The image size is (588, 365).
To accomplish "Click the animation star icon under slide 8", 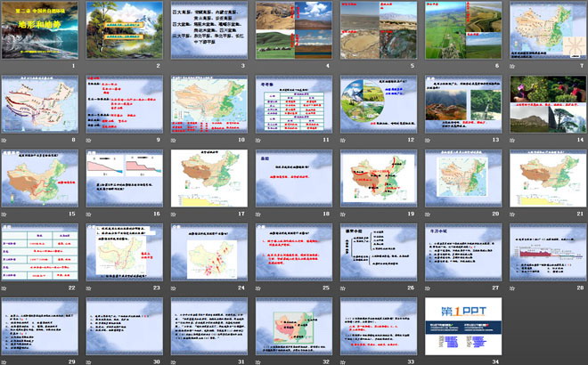I will click(4, 140).
